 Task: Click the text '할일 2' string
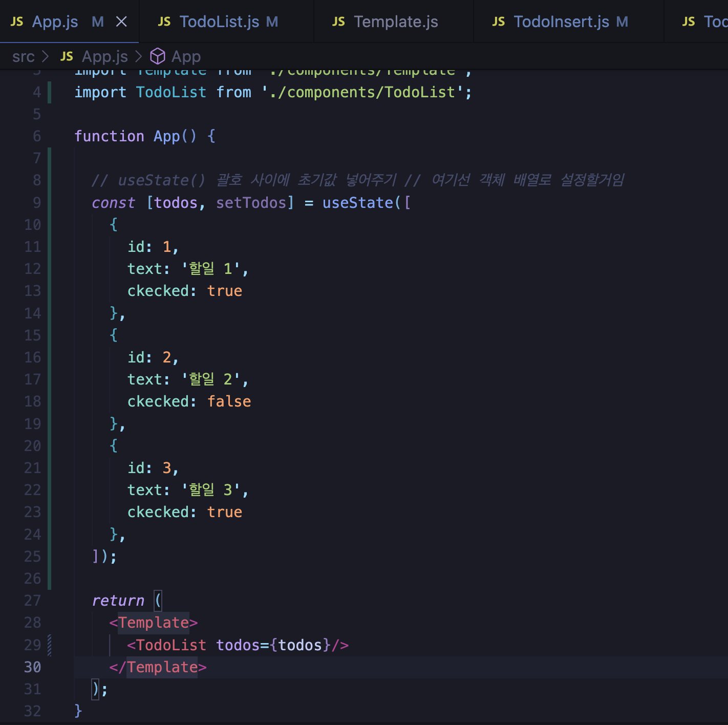pos(210,379)
